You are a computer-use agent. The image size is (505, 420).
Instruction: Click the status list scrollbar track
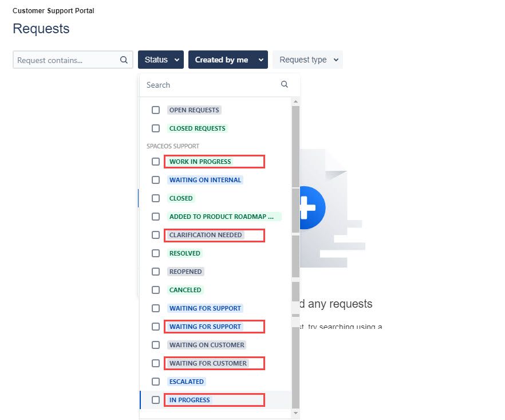(295, 258)
